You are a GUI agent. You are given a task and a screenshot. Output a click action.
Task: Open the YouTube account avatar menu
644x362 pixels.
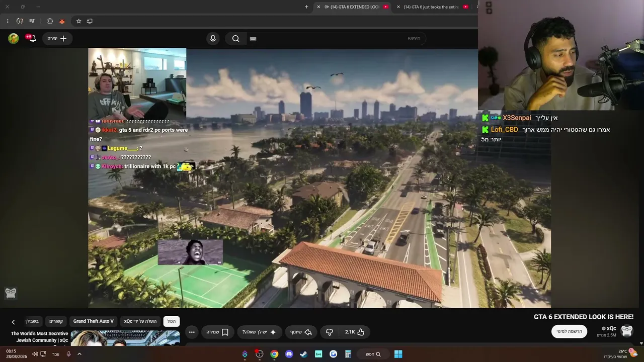click(x=14, y=38)
